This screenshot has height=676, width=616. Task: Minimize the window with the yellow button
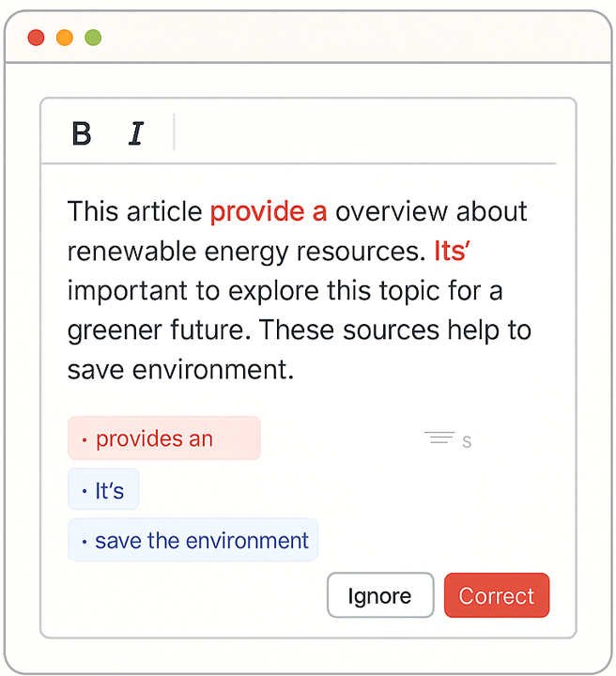click(x=65, y=38)
